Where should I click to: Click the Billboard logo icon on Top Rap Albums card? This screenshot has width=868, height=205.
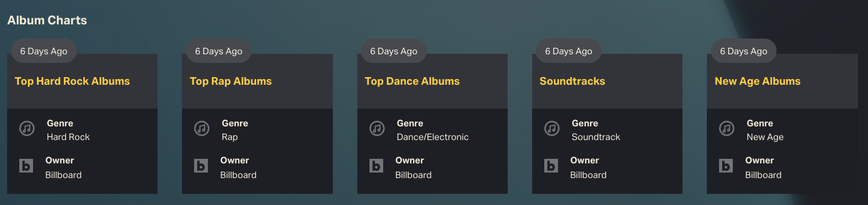click(x=201, y=166)
